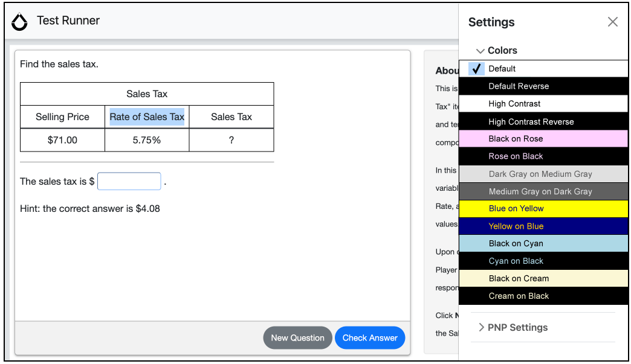Click the New Question button

pos(297,338)
